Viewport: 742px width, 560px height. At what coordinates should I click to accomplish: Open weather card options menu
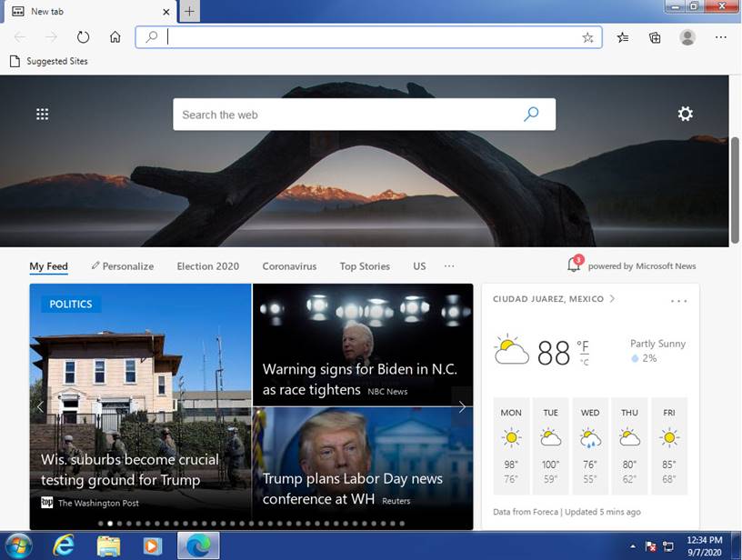click(x=678, y=301)
